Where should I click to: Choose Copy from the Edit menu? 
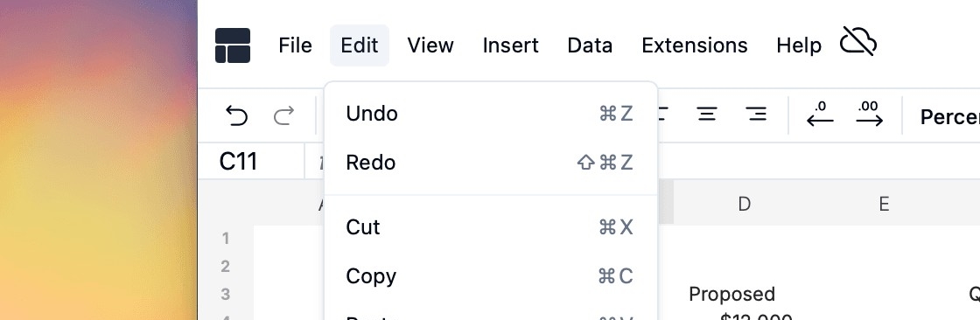tap(491, 275)
